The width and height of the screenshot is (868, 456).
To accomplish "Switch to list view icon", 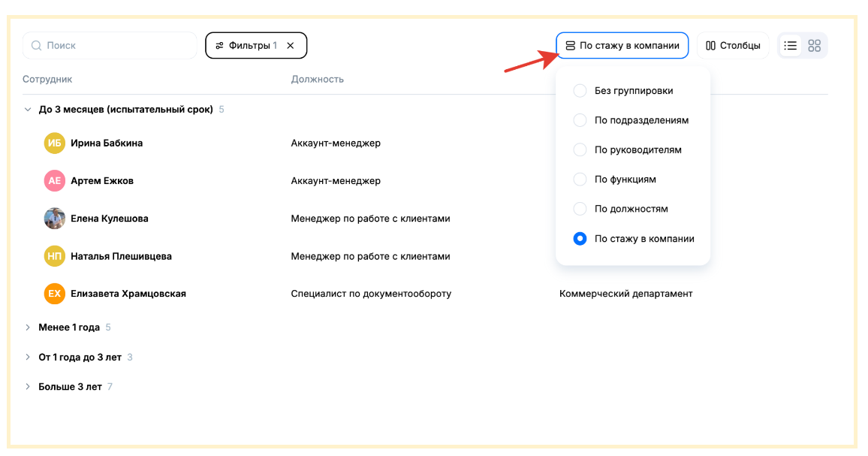I will [790, 46].
